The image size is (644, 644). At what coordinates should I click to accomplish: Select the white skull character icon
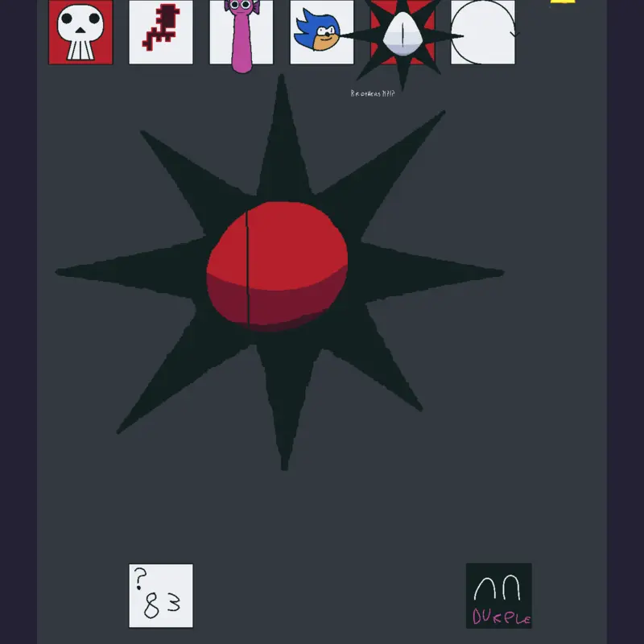coord(80,32)
